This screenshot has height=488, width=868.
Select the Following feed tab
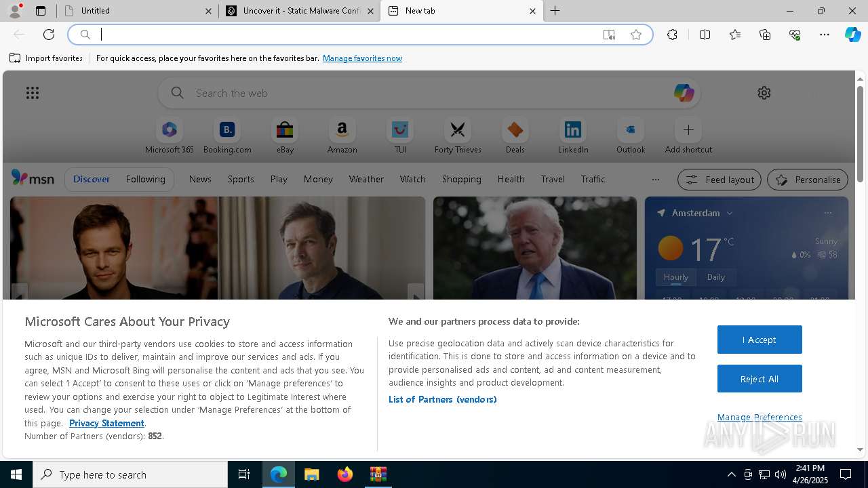[x=145, y=179]
